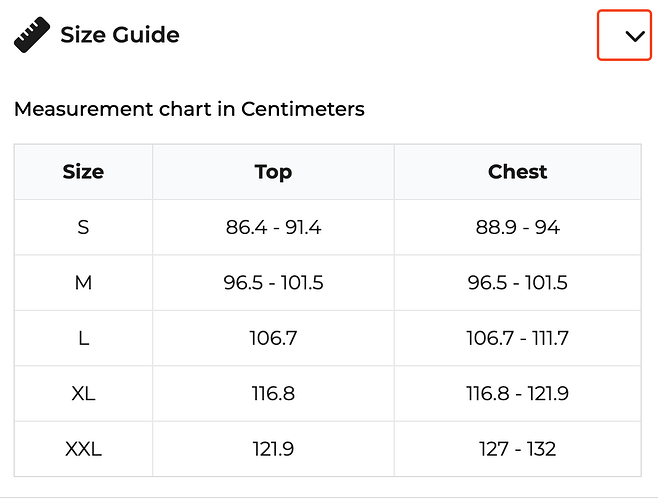This screenshot has width=658, height=500.
Task: Click the Chest cell 116.8 - 121.9
Action: [517, 394]
